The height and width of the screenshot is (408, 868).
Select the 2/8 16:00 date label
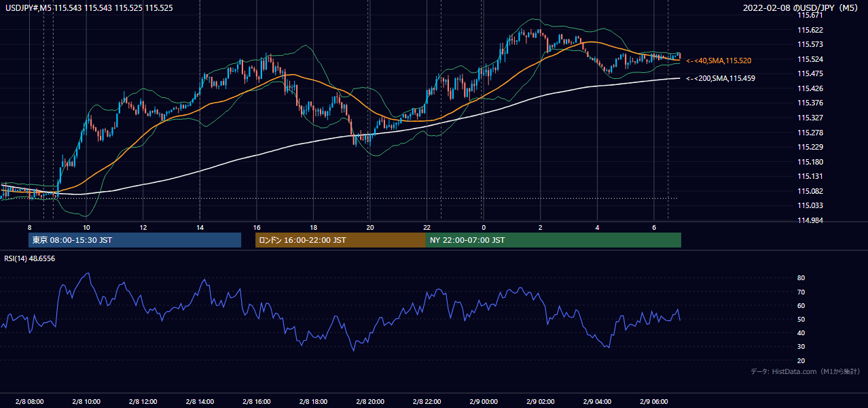click(x=256, y=401)
